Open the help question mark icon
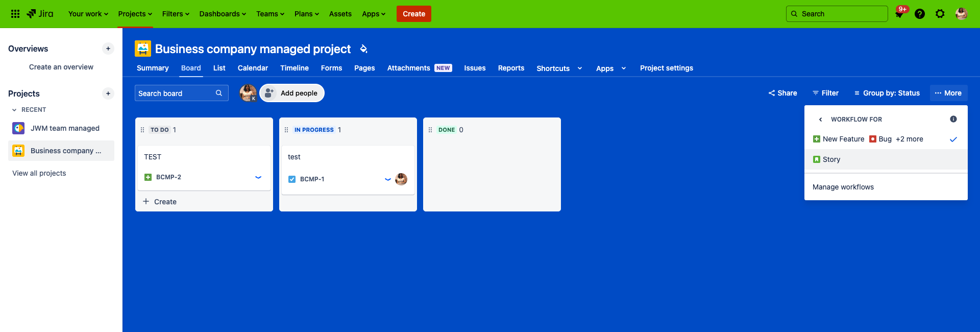The image size is (980, 332). coord(920,14)
